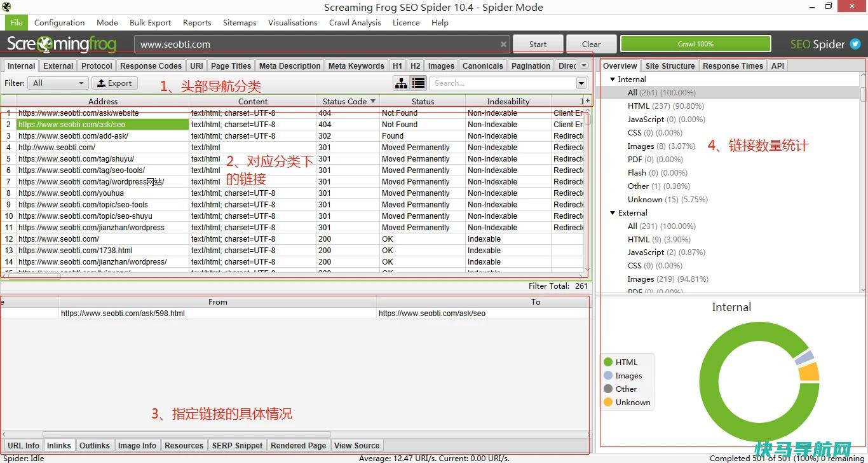The height and width of the screenshot is (463, 868).
Task: Sort by the Address column header
Action: [103, 101]
